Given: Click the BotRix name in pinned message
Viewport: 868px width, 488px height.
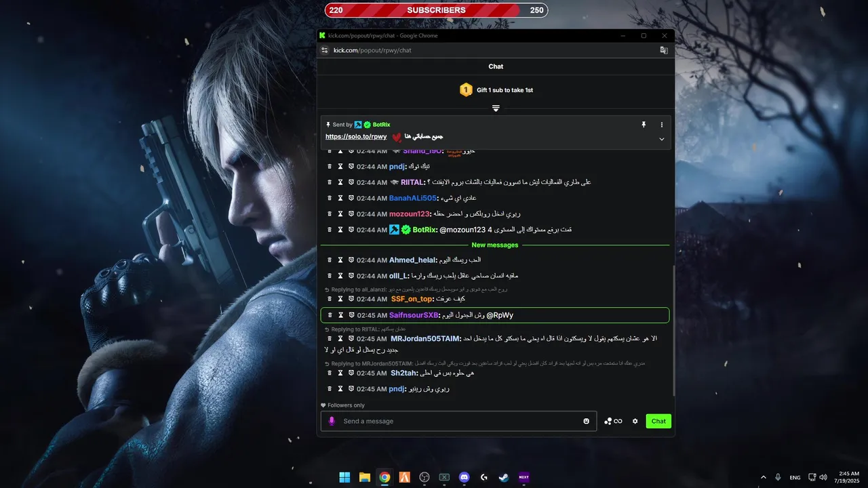Looking at the screenshot, I should tap(381, 125).
